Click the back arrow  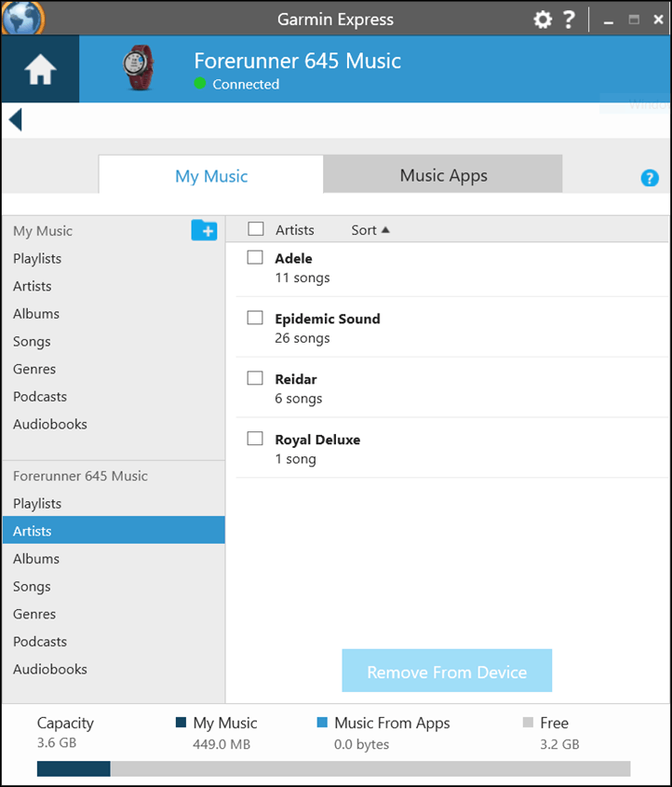(x=16, y=120)
